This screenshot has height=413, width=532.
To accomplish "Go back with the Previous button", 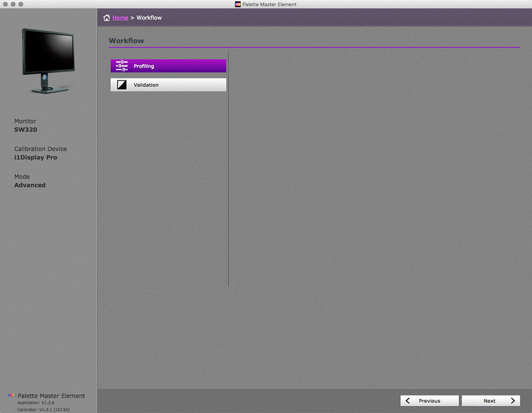I will [x=430, y=401].
